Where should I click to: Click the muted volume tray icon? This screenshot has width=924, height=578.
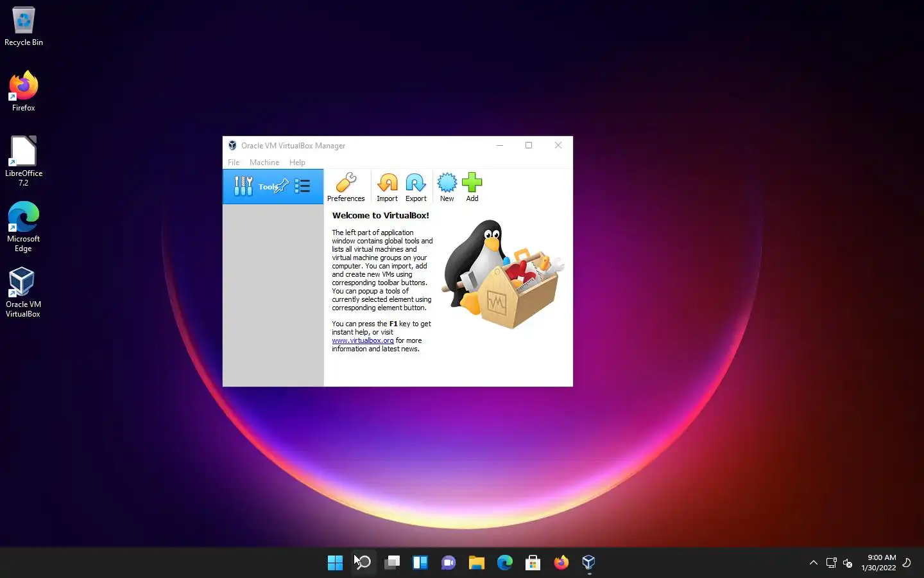click(848, 563)
